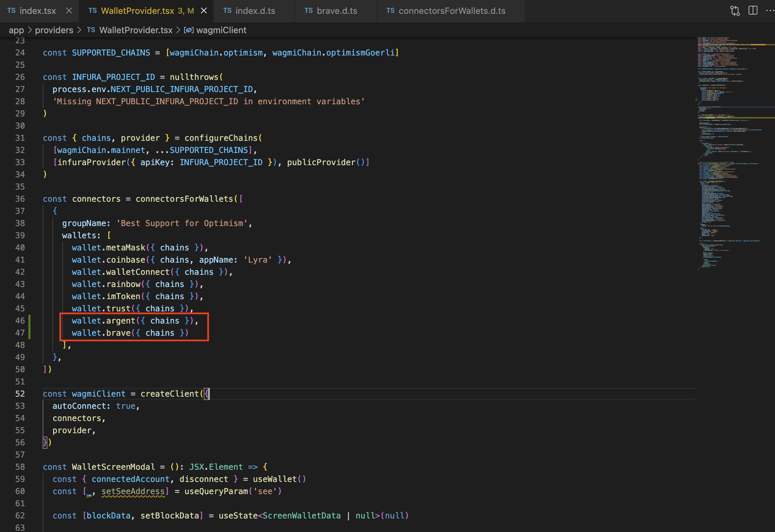Viewport: 775px width, 532px height.
Task: Click INFURA_PROJECT_ID in the nullthrows line
Action: pyautogui.click(x=113, y=77)
